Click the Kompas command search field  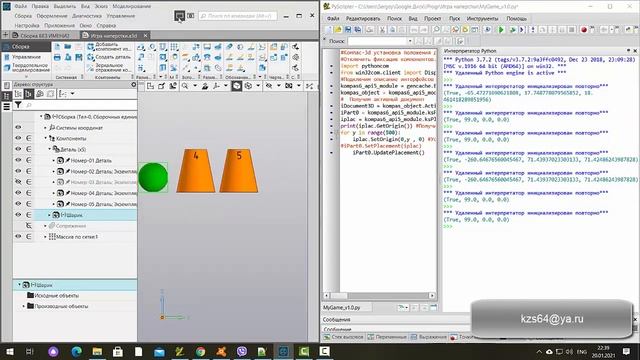coord(238,16)
